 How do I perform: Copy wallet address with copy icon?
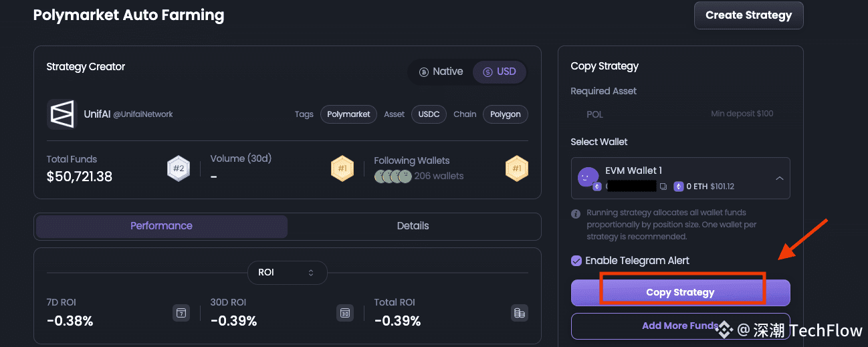(663, 187)
